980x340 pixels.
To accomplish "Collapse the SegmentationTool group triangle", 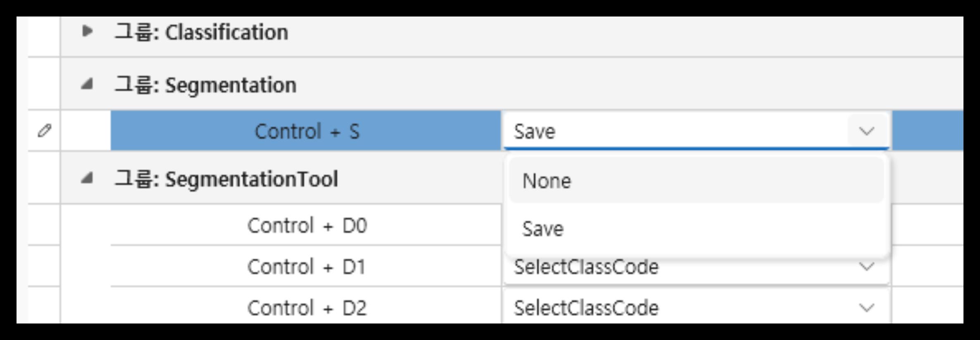I will (x=87, y=178).
